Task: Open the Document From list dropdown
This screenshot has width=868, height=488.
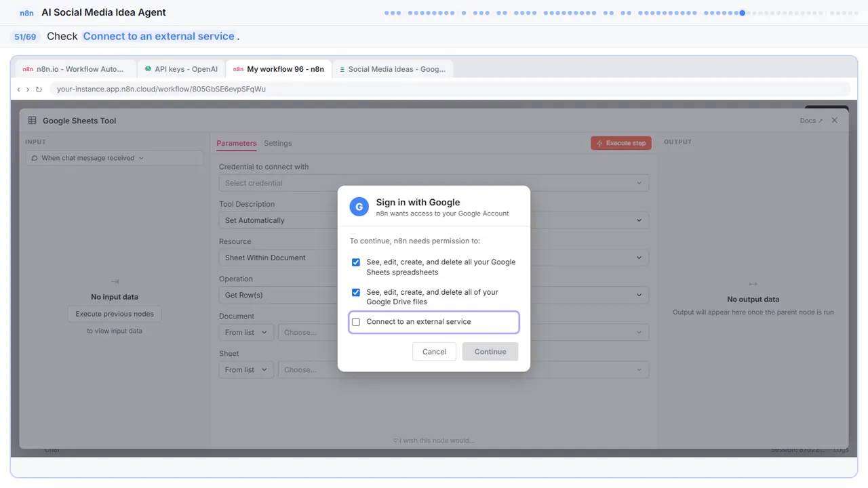Action: pos(246,333)
